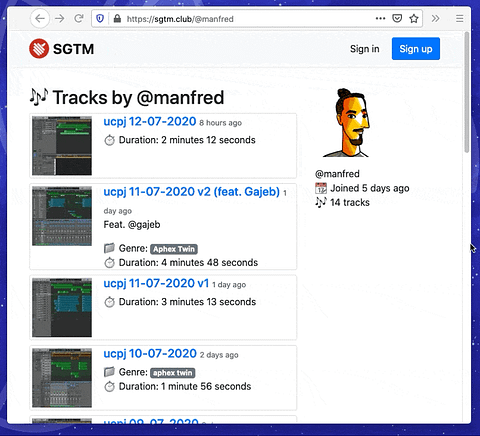Select the Aphex Twin genre tag
The height and width of the screenshot is (436, 480).
[174, 249]
